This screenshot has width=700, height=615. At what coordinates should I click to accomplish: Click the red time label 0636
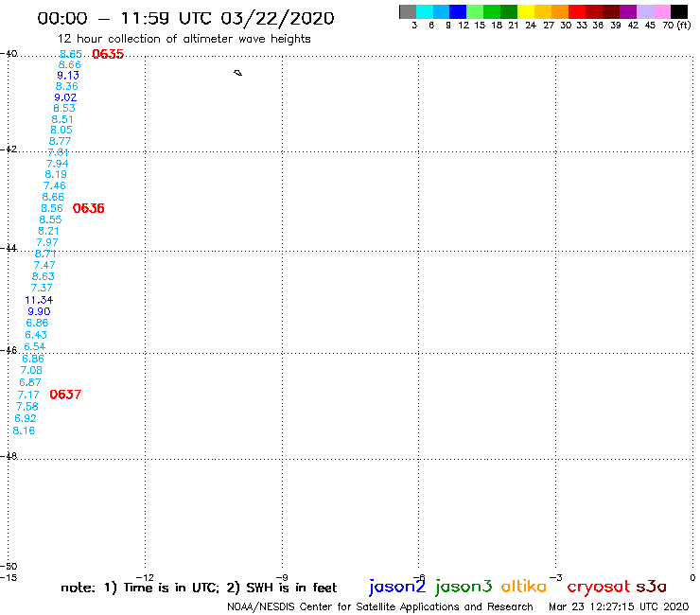pos(88,208)
